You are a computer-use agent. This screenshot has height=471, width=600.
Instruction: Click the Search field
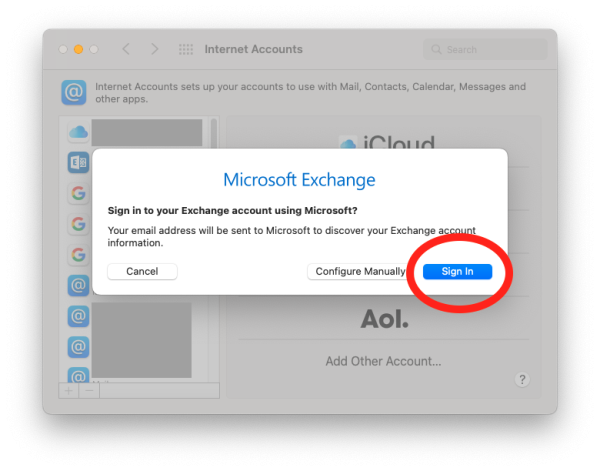point(485,49)
